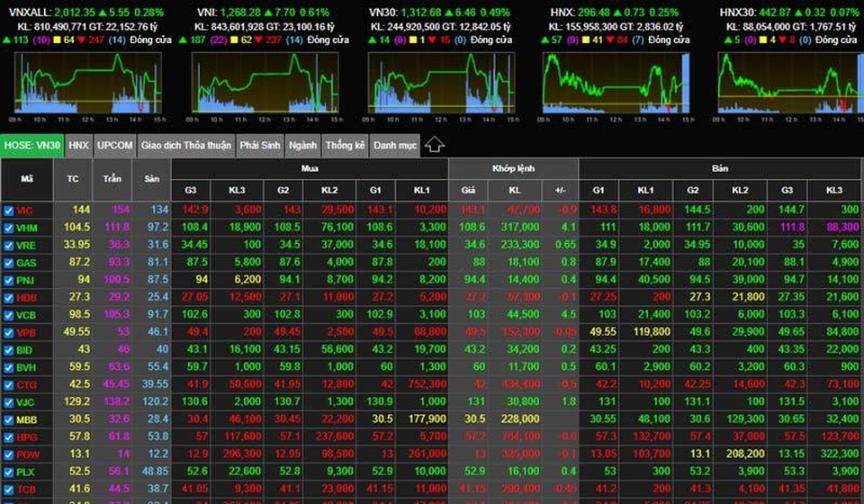Toggle the VPB stock checkbox
The height and width of the screenshot is (504, 864).
(x=8, y=333)
